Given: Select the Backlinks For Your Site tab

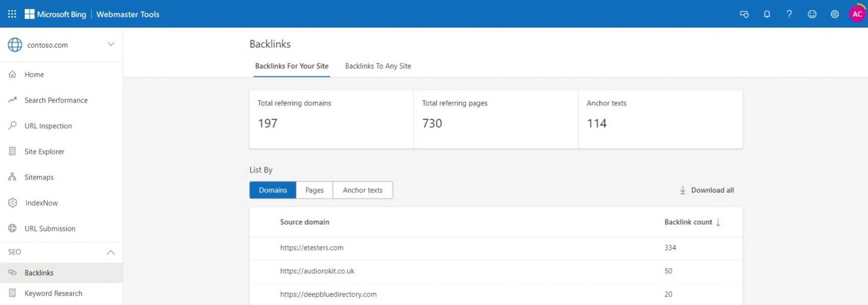Looking at the screenshot, I should tap(291, 66).
